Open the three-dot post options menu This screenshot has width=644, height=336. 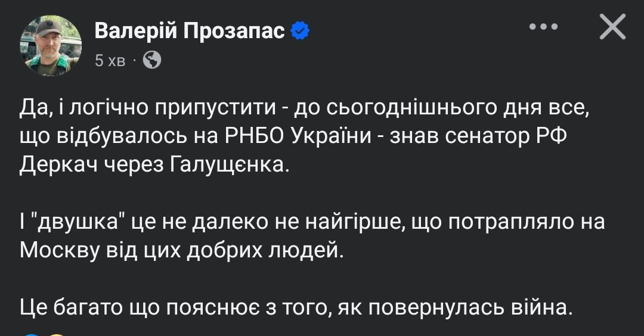coord(543,27)
